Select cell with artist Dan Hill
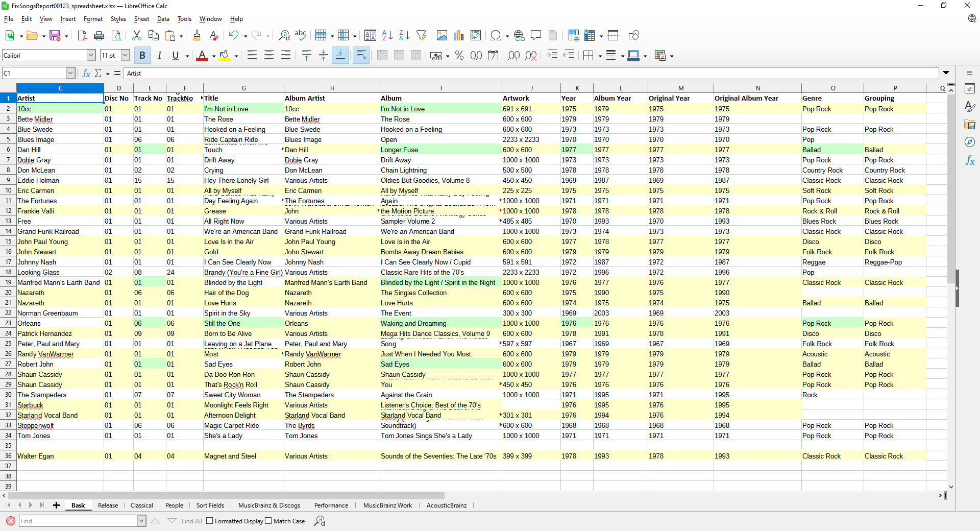 pyautogui.click(x=60, y=150)
